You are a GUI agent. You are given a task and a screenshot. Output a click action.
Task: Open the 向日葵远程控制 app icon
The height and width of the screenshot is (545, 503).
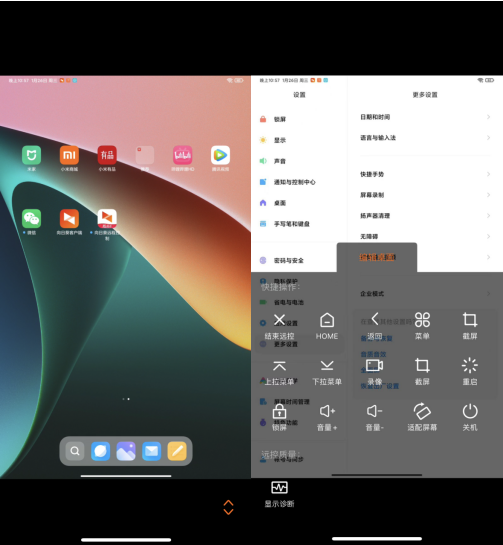tap(107, 219)
